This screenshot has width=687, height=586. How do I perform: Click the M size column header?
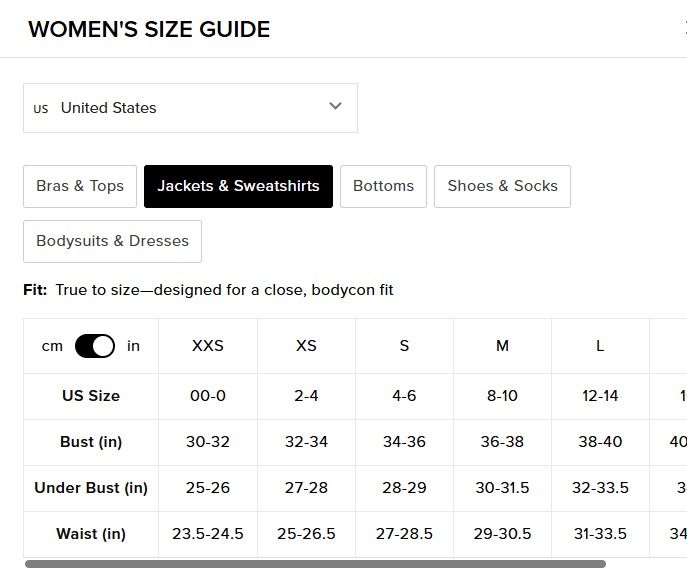click(x=502, y=346)
